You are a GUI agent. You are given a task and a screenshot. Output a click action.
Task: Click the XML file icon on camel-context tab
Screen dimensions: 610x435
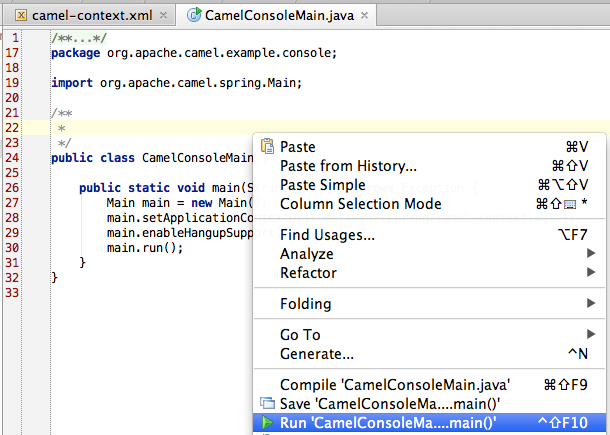pyautogui.click(x=21, y=16)
